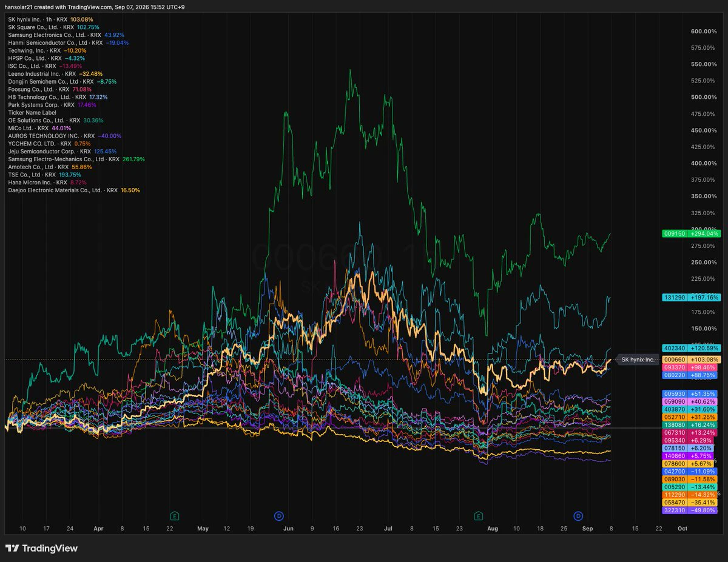The image size is (728, 562).
Task: Select OE Solutions Co., Ltd. legend entry
Action: [x=56, y=120]
